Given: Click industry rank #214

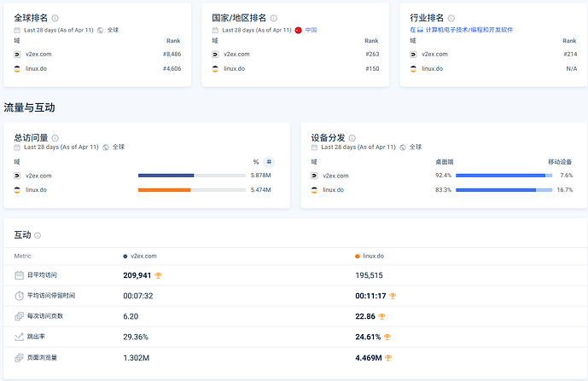Looking at the screenshot, I should [x=570, y=55].
